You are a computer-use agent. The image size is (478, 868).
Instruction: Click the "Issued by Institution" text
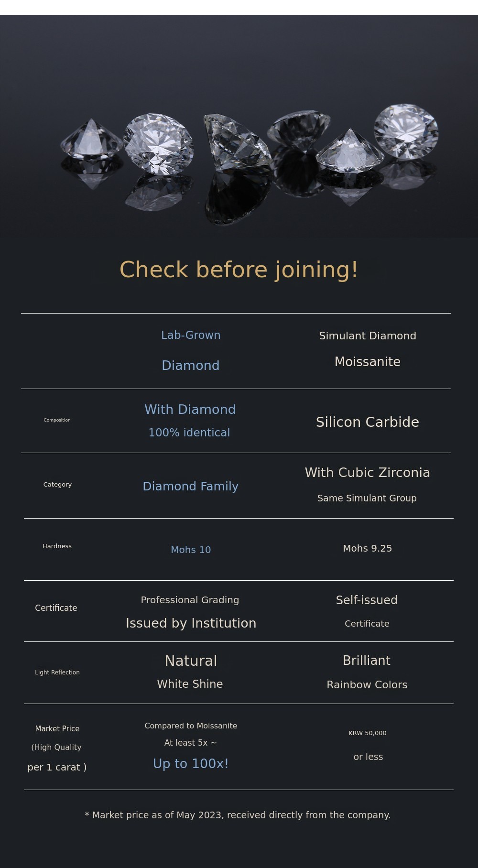pyautogui.click(x=191, y=623)
